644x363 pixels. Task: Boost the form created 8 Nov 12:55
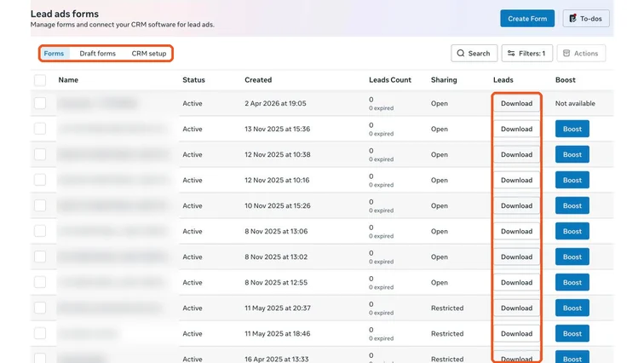pos(572,283)
